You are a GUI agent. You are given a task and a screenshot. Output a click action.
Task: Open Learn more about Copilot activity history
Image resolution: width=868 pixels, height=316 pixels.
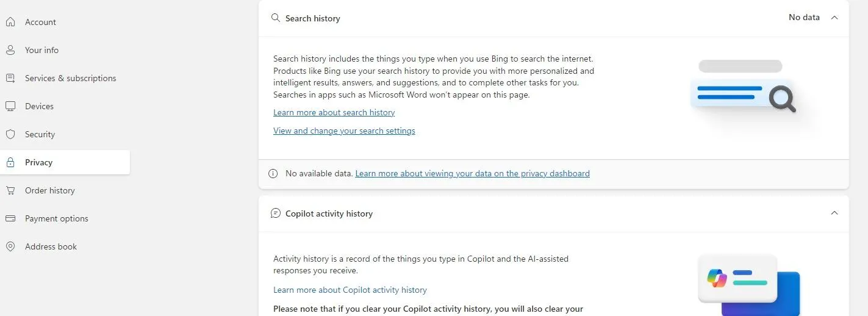point(350,290)
